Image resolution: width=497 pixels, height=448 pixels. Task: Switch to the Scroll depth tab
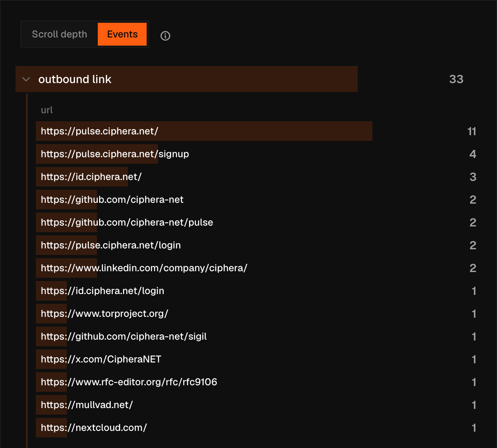[x=59, y=34]
